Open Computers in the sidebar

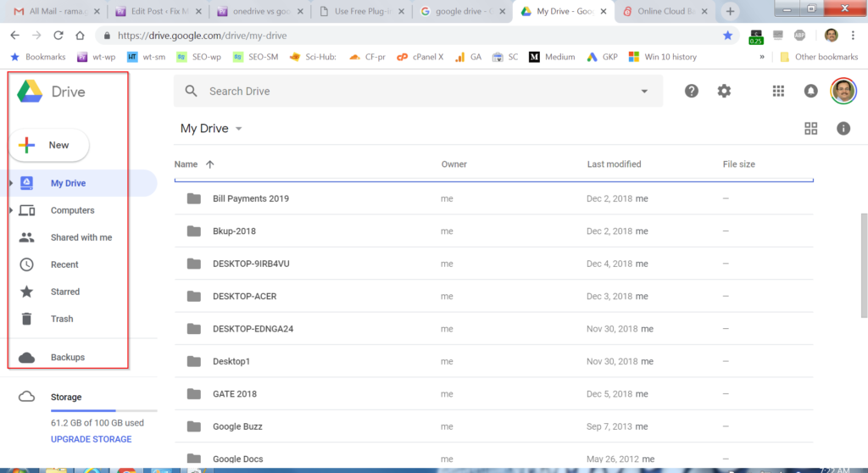click(73, 210)
